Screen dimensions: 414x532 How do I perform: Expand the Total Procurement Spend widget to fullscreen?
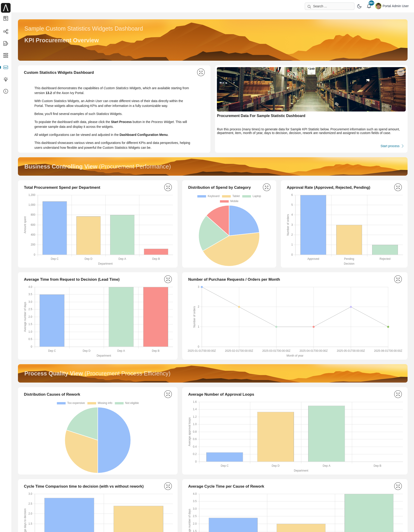pyautogui.click(x=168, y=187)
